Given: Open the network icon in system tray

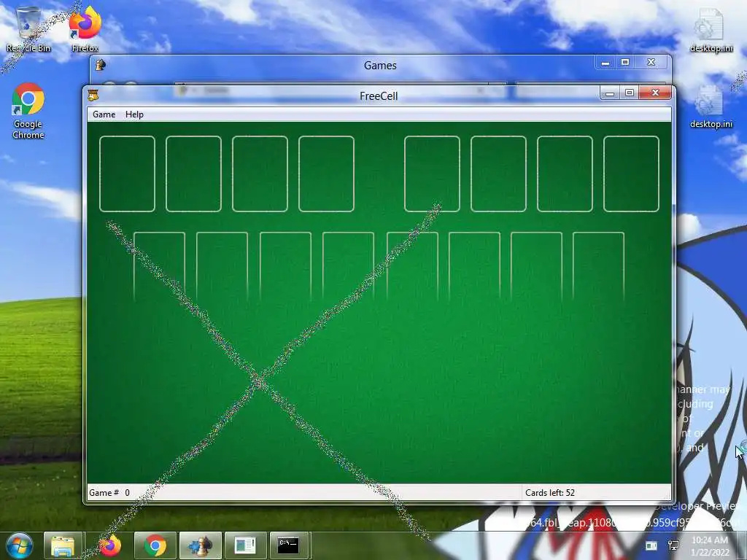Looking at the screenshot, I should [x=673, y=545].
